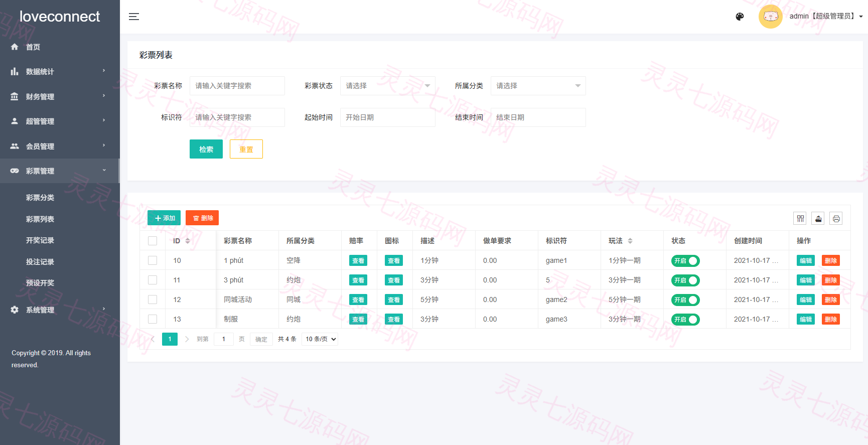
Task: Open the 彩票状态 dropdown
Action: tap(388, 86)
